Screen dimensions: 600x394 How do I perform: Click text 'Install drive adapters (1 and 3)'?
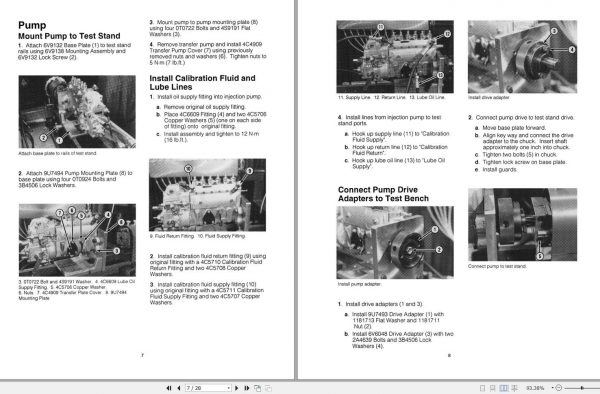click(384, 304)
